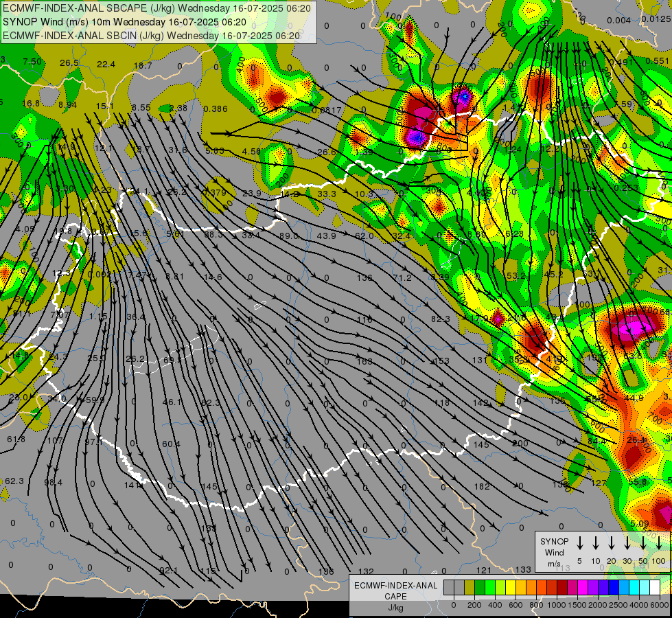The width and height of the screenshot is (672, 618).
Task: Click the 69.8 value on the map
Action: point(172,360)
